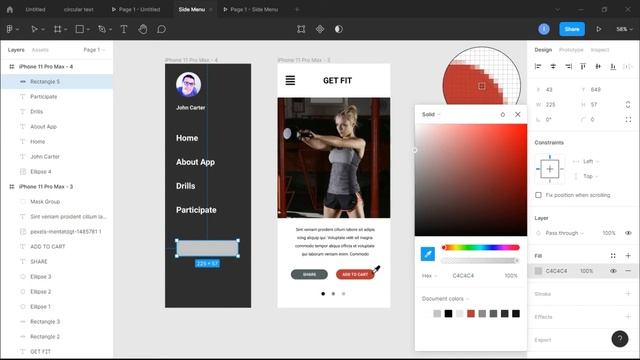Click the Hex value field C4C4C4
This screenshot has width=640, height=360.
click(x=463, y=276)
